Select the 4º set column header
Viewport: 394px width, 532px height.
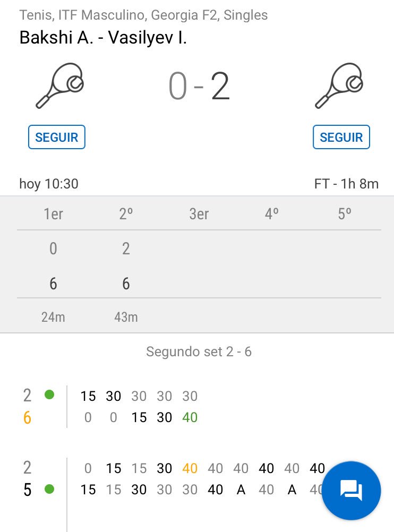tap(271, 214)
